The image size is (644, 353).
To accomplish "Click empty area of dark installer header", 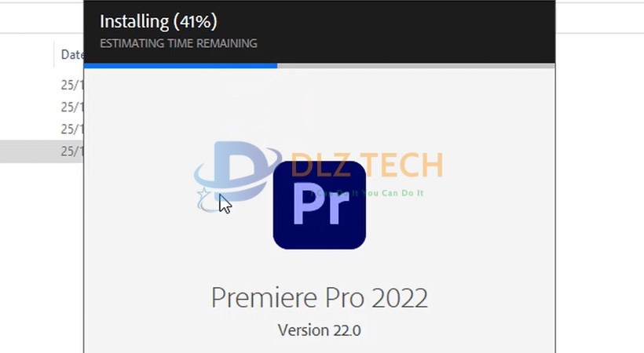I will 407,31.
